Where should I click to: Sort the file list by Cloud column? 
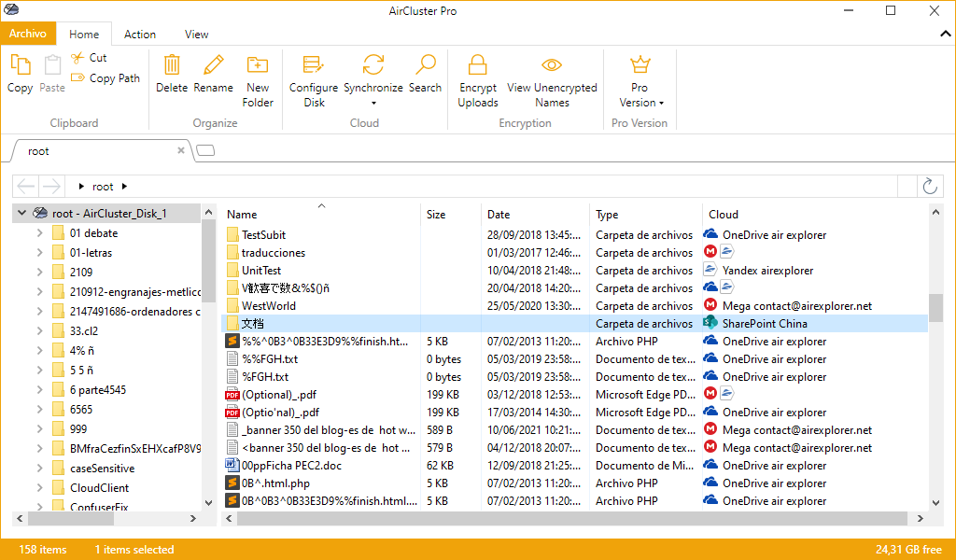pos(815,214)
